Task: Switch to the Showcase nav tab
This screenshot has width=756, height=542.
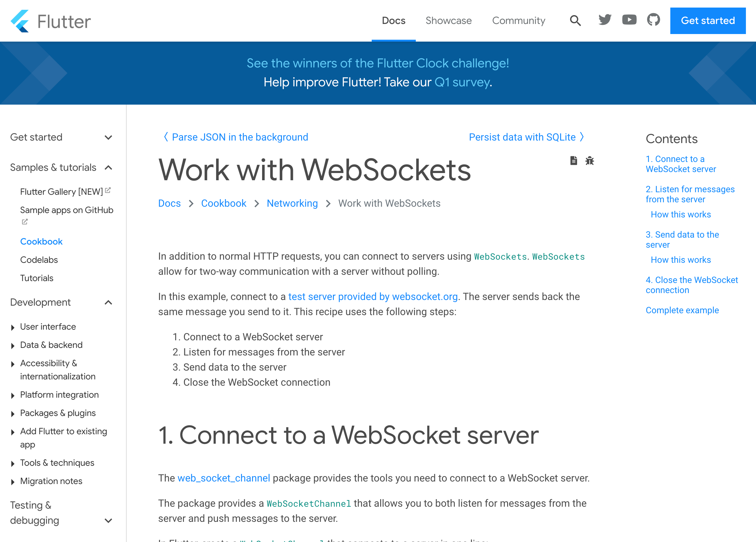Action: [x=448, y=21]
